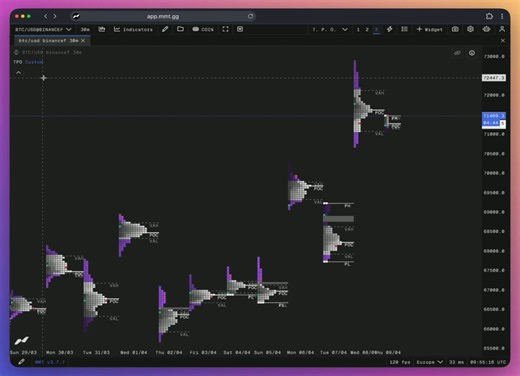Viewport: 520px width, 376px height.
Task: Click the 70000.0 price axis label
Action: (x=494, y=173)
